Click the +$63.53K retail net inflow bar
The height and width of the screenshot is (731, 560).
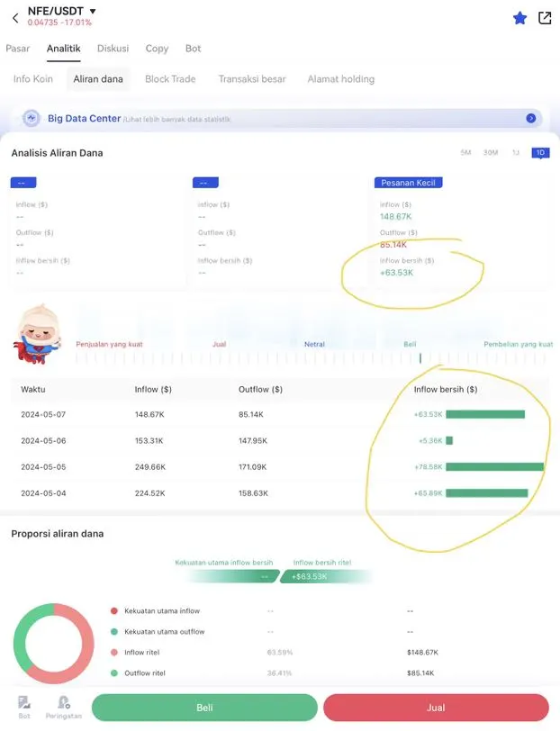325,577
